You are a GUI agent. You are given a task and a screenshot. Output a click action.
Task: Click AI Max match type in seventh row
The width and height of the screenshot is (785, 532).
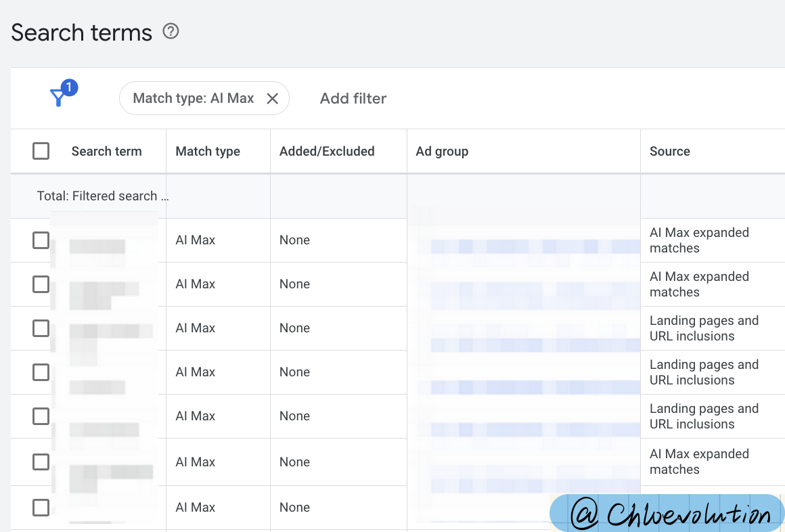point(196,508)
